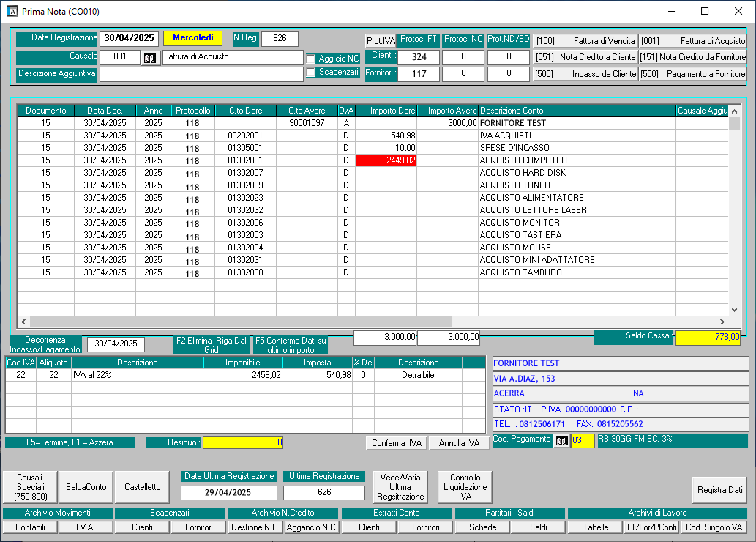Tick the Scadenzari checkbox
The width and height of the screenshot is (756, 542).
click(311, 73)
